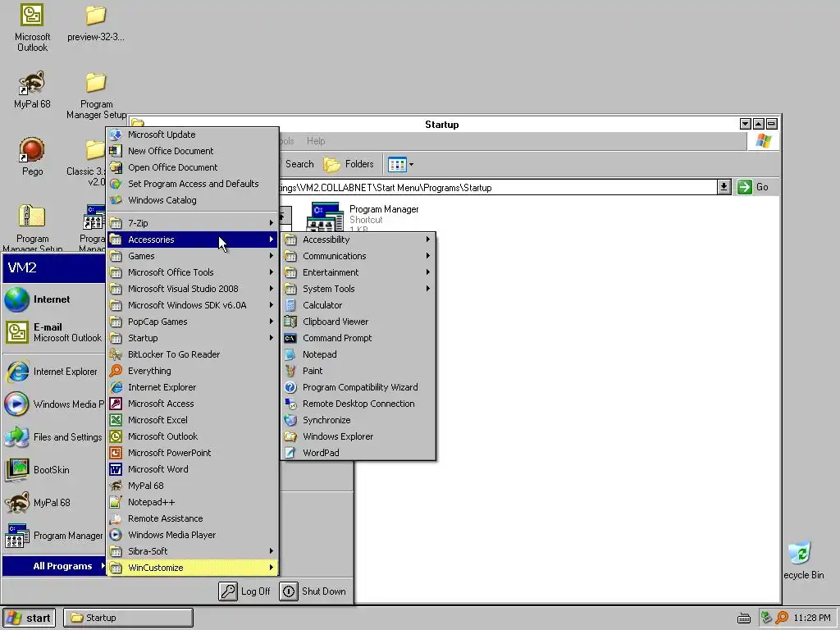Viewport: 840px width, 630px height.
Task: Open Views dropdown in Startup window toolbar
Action: pos(411,164)
